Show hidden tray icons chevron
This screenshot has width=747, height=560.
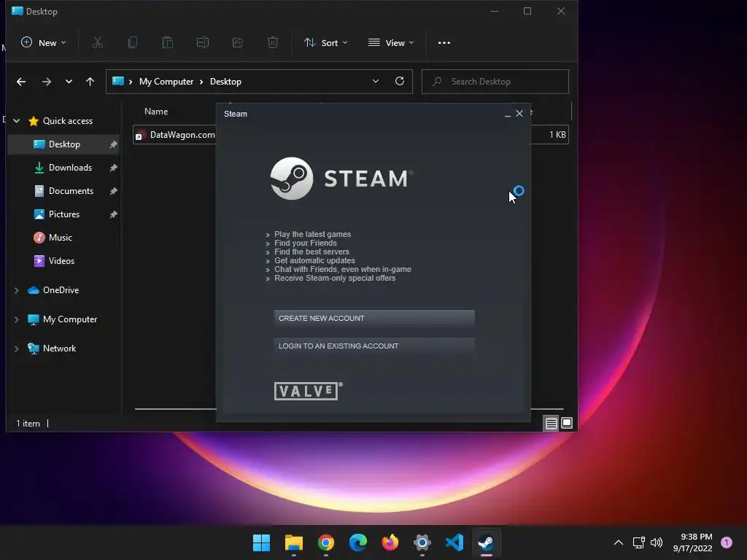click(x=619, y=542)
